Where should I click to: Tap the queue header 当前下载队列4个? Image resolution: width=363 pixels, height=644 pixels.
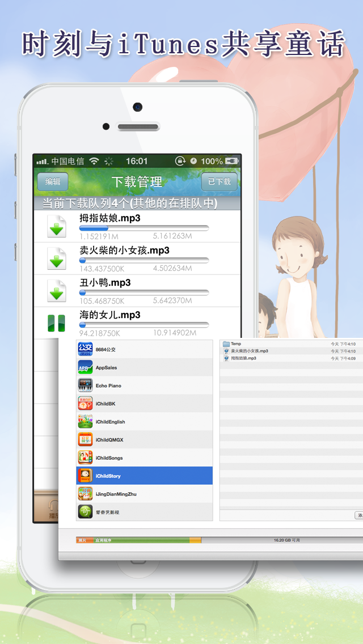(130, 204)
